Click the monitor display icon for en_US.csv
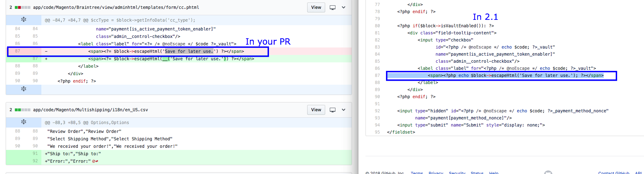This screenshot has width=644, height=174. [x=333, y=110]
